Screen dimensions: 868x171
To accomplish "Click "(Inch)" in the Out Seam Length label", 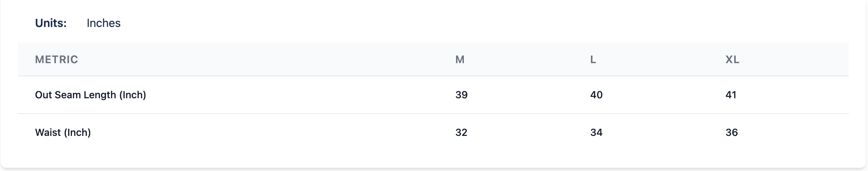I will pyautogui.click(x=132, y=95).
